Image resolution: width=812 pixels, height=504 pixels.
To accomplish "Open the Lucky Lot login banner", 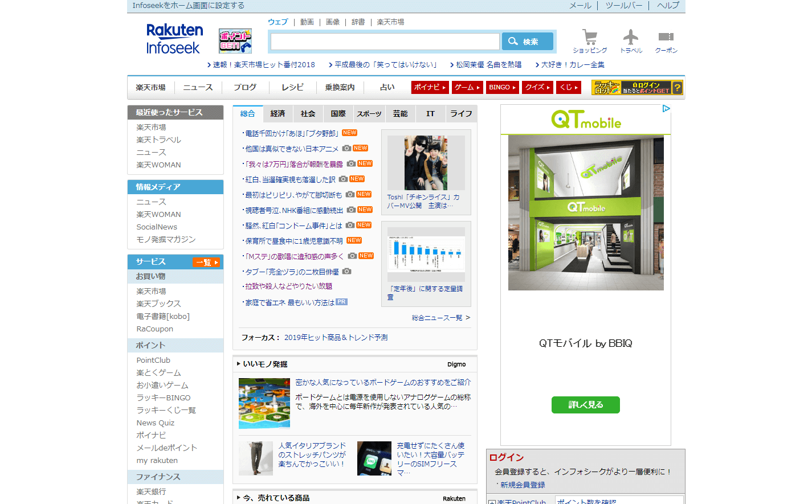I will pyautogui.click(x=637, y=88).
